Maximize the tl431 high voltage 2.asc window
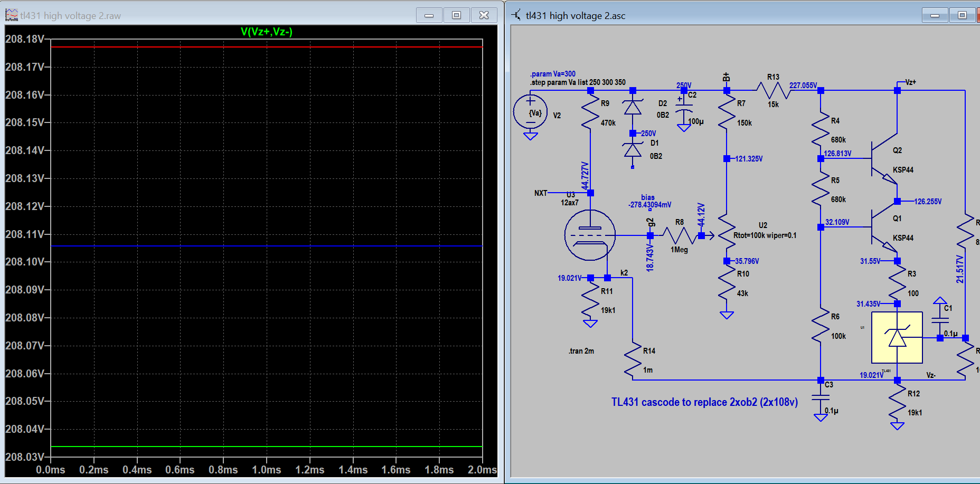This screenshot has width=980, height=484. 963,15
